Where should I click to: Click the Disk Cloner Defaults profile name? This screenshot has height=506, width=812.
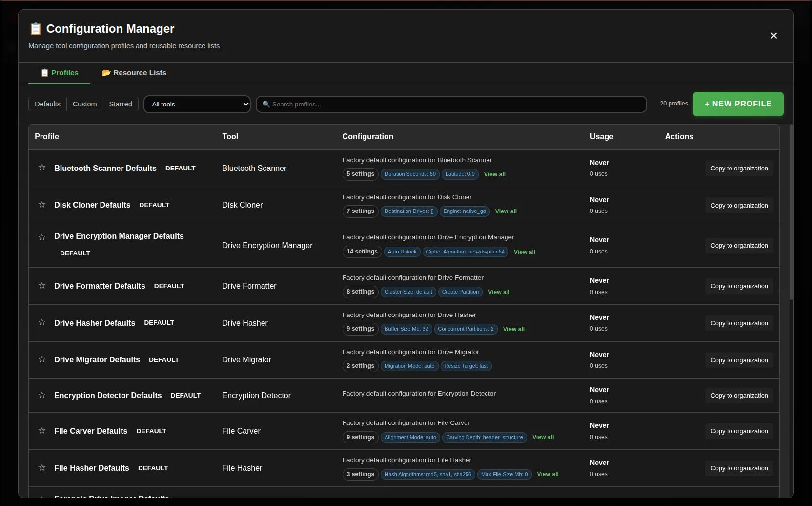pos(92,205)
